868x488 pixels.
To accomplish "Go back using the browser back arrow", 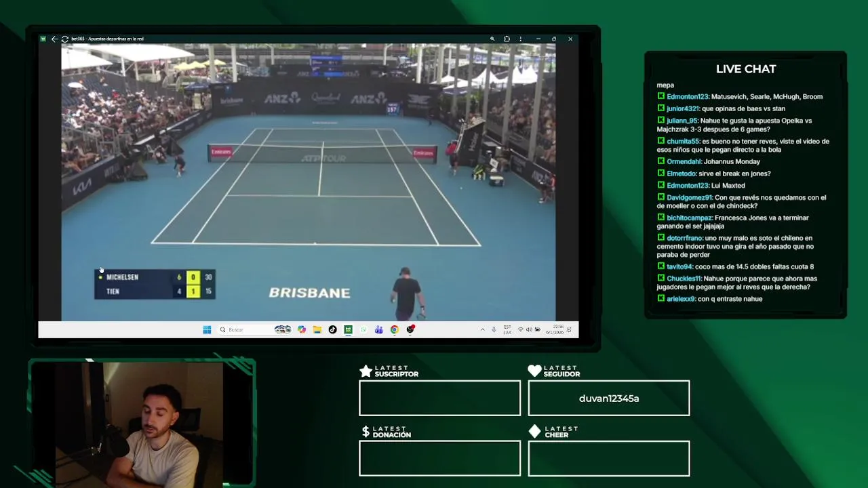I will point(54,39).
